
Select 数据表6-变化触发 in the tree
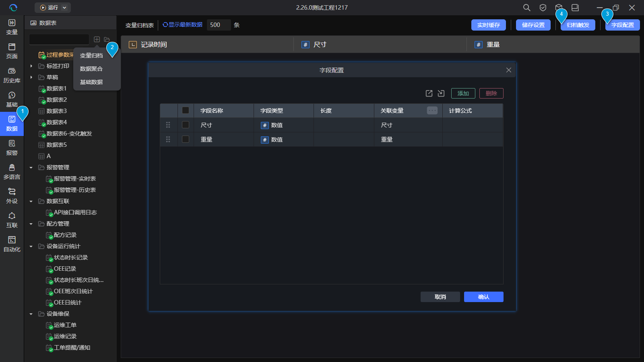pyautogui.click(x=69, y=134)
